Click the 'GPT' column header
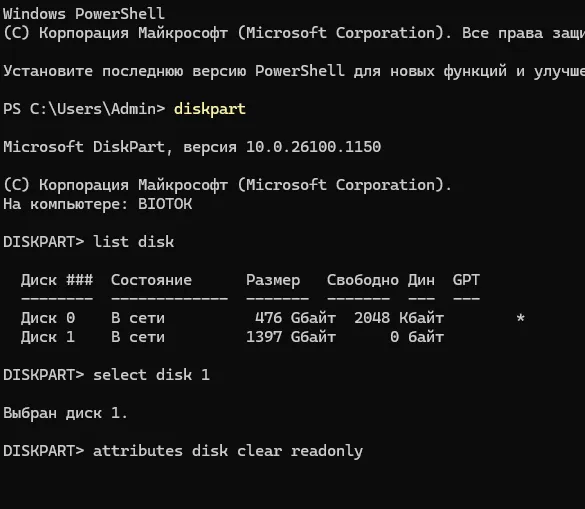This screenshot has height=509, width=585. pos(466,280)
